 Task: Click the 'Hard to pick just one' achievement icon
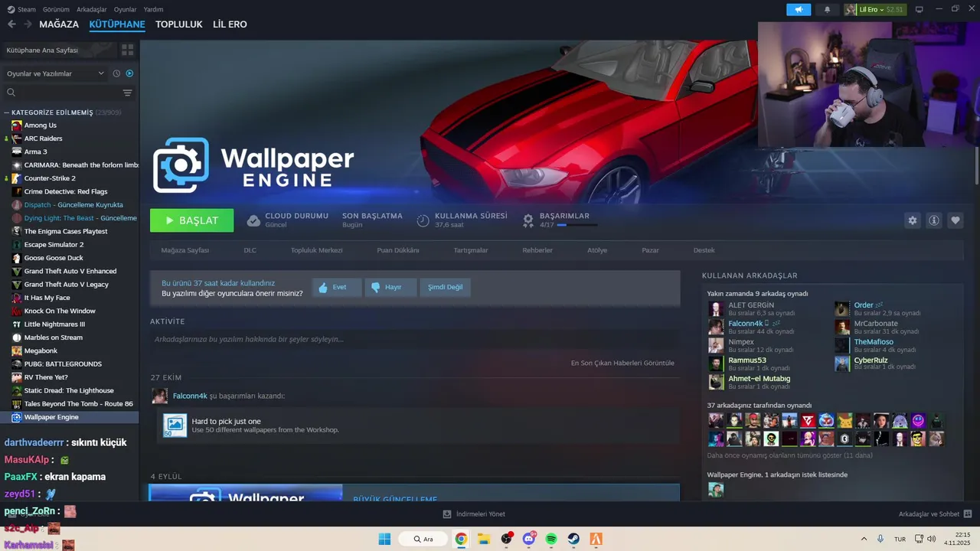coord(175,425)
